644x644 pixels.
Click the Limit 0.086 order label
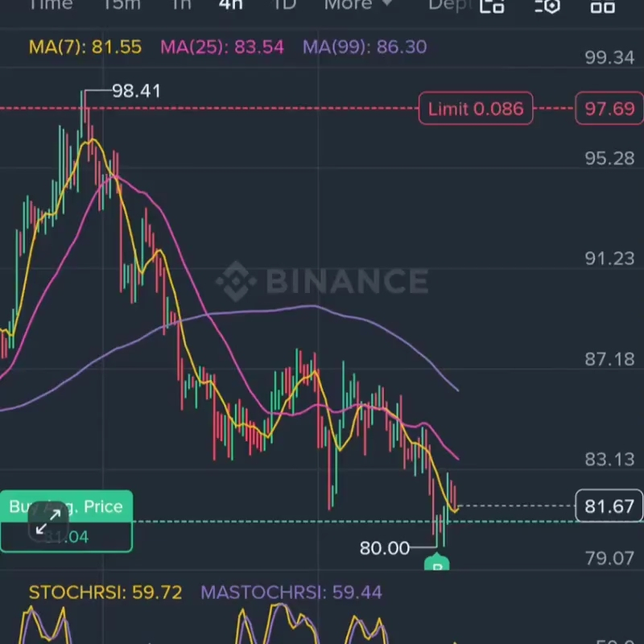476,109
